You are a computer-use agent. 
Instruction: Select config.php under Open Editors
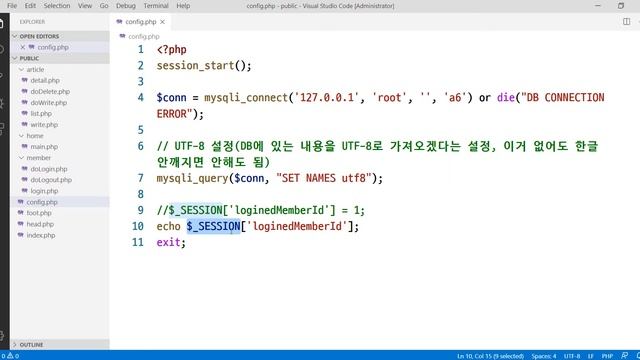(53, 47)
